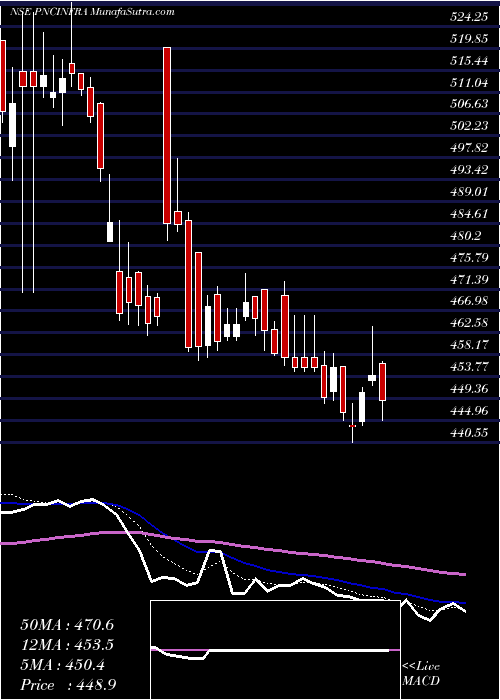Click the 444.96 price axis label
Image resolution: width=500 pixels, height=700 pixels.
468,411
